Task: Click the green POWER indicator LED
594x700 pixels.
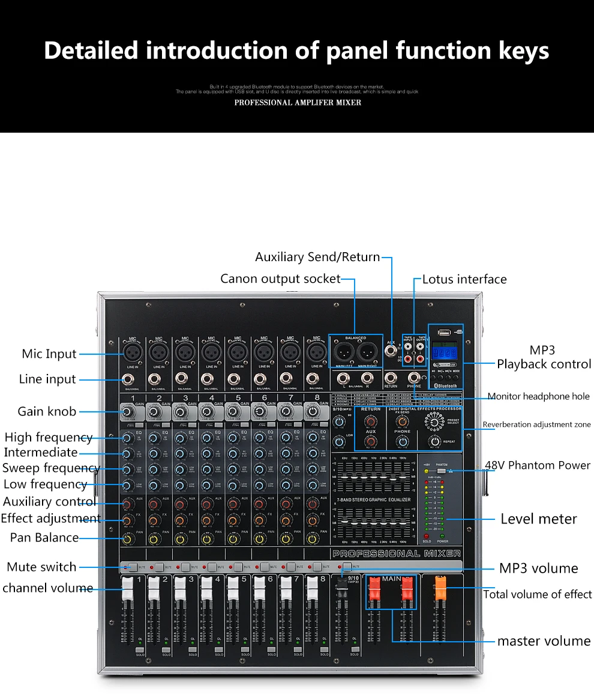Action: click(442, 536)
